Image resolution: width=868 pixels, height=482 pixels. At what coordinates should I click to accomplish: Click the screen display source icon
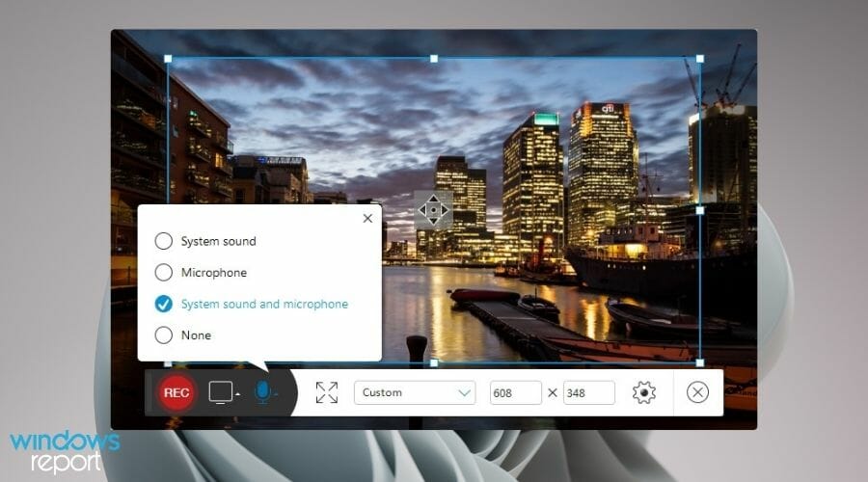(x=220, y=392)
